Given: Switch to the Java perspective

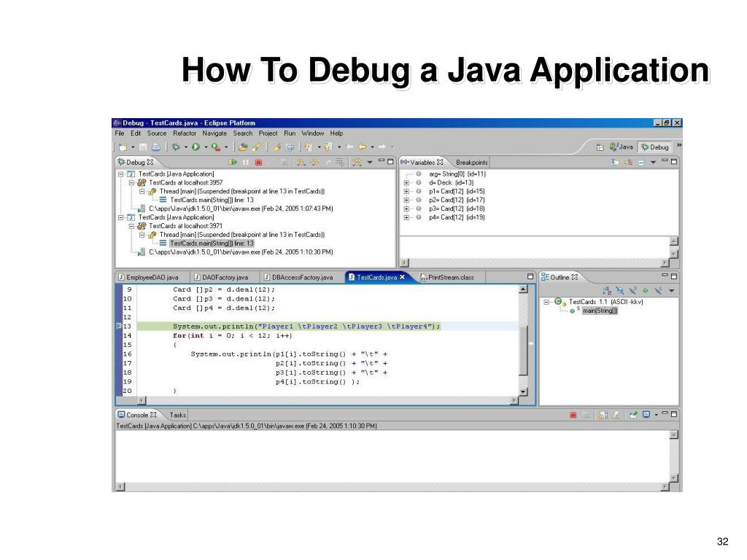Looking at the screenshot, I should click(621, 147).
